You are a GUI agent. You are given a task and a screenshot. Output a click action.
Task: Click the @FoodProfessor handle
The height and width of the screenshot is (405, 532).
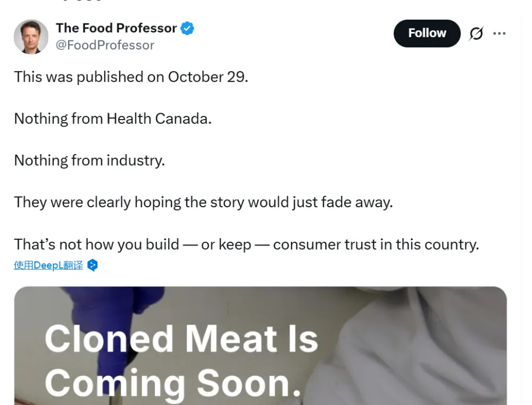[105, 45]
